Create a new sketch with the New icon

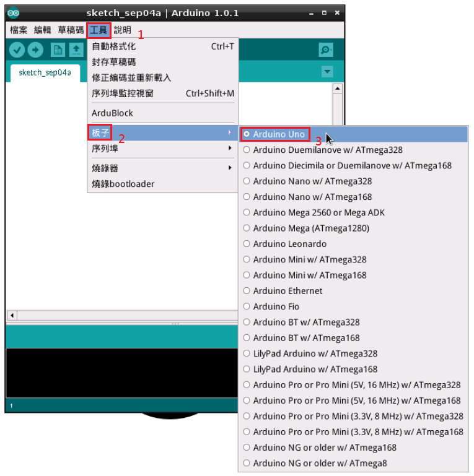(58, 50)
